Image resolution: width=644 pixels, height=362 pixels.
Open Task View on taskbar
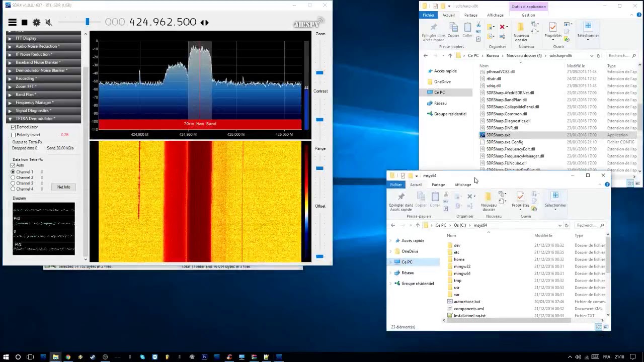[30, 357]
